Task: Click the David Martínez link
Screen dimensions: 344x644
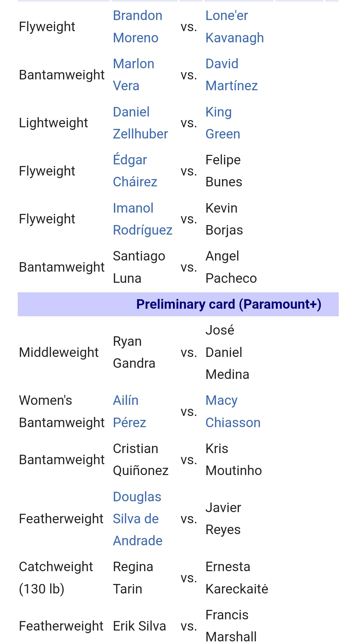Action: pos(231,74)
